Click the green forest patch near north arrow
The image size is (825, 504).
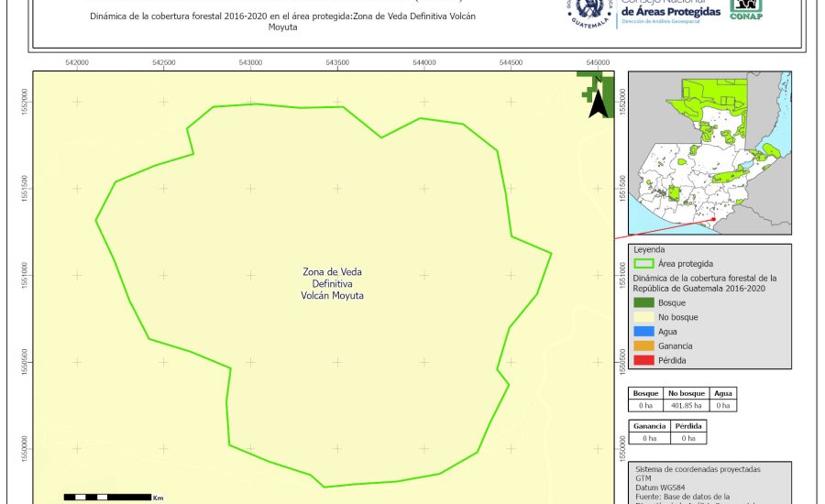586,89
